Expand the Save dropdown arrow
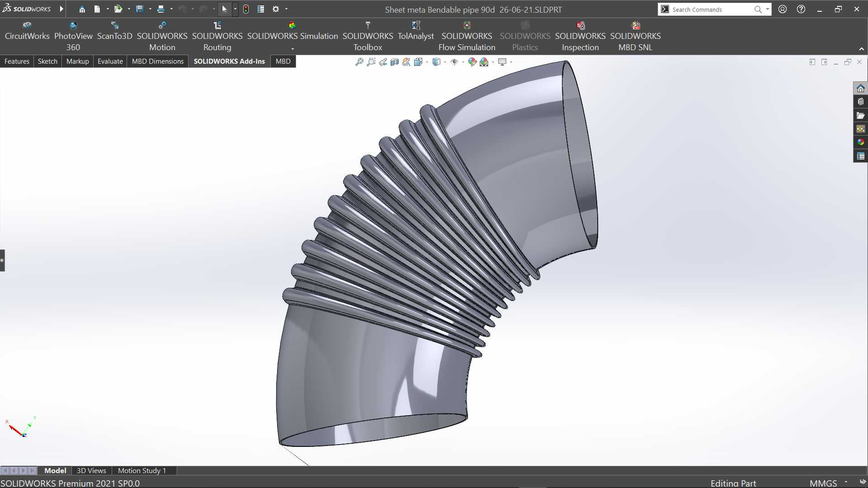The image size is (868, 488). point(150,9)
